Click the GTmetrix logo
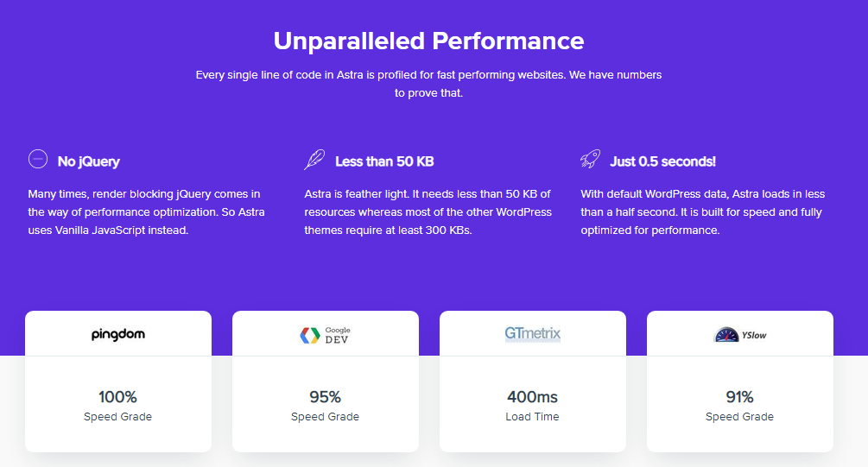The height and width of the screenshot is (467, 868). coord(533,334)
